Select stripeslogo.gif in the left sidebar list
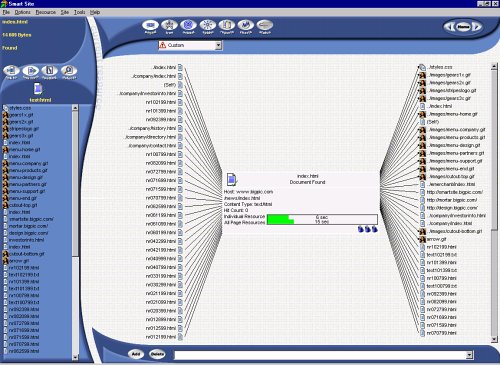The image size is (500, 365). [x=24, y=129]
